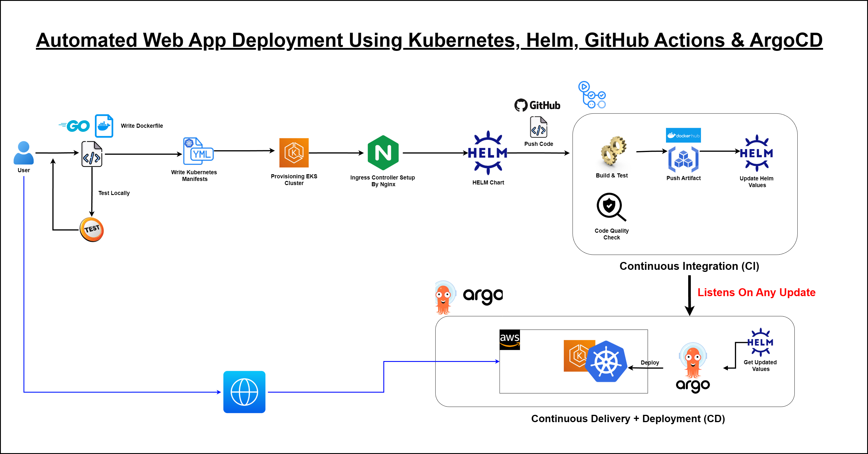Select the Continuous Integration (CI) label
The image size is (868, 454).
pyautogui.click(x=689, y=266)
